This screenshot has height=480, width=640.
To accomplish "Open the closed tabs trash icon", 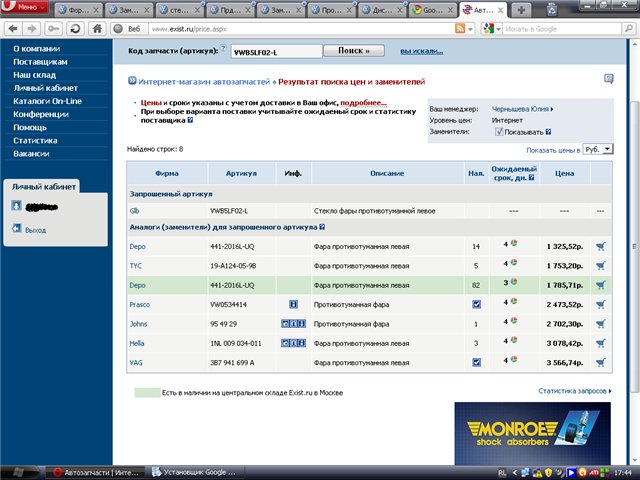I will pyautogui.click(x=551, y=9).
